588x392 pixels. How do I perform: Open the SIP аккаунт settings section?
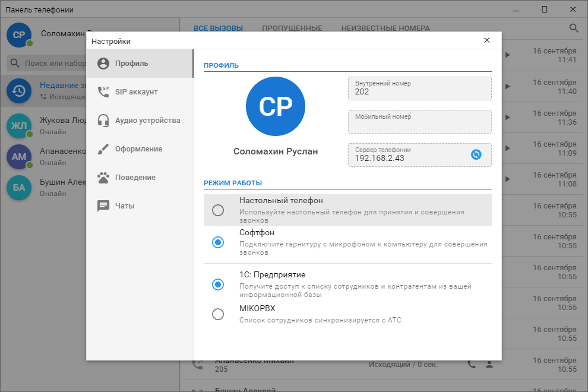[x=140, y=92]
